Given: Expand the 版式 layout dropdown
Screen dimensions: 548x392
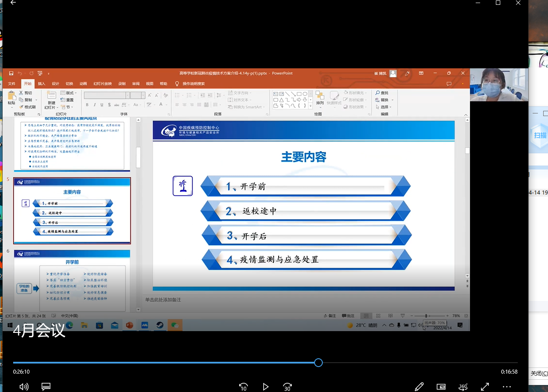Looking at the screenshot, I should pos(70,93).
